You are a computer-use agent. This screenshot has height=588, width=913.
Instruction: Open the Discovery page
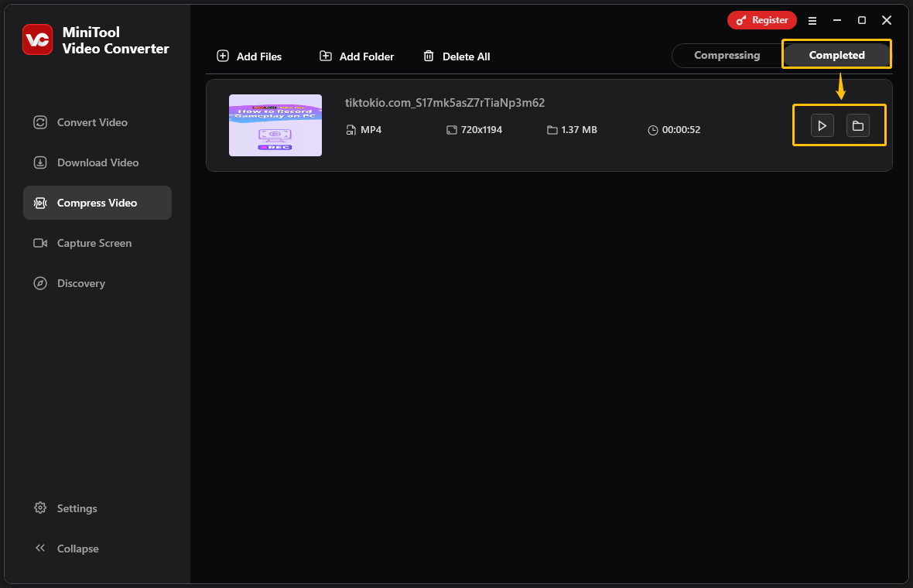click(97, 283)
